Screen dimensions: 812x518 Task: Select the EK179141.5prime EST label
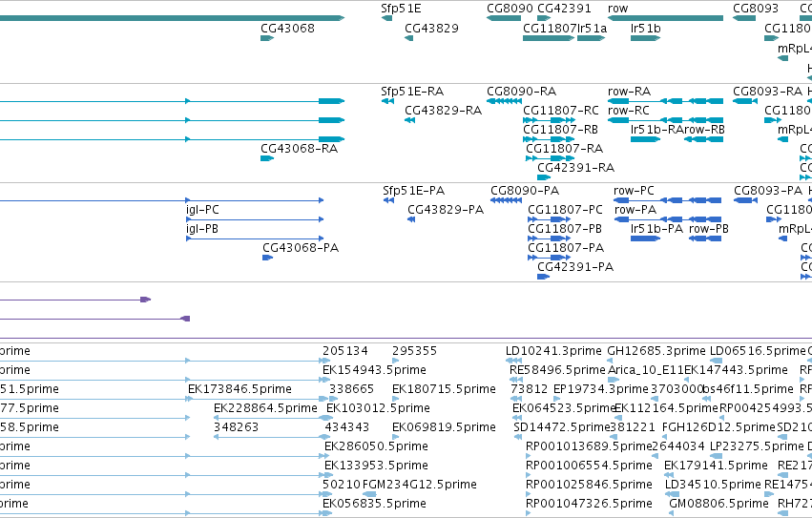pos(716,466)
